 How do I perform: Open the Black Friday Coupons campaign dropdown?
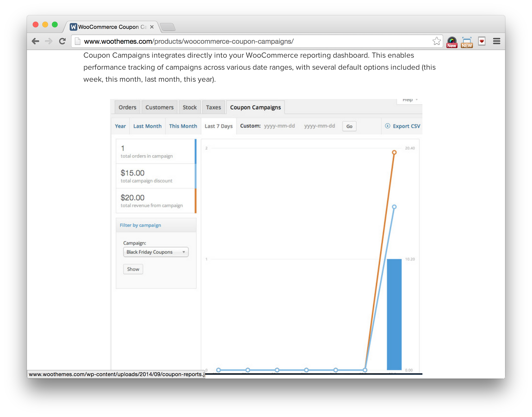pyautogui.click(x=156, y=252)
